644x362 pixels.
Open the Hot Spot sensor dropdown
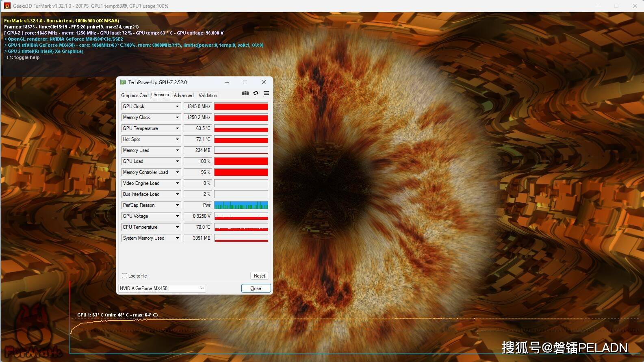(177, 139)
